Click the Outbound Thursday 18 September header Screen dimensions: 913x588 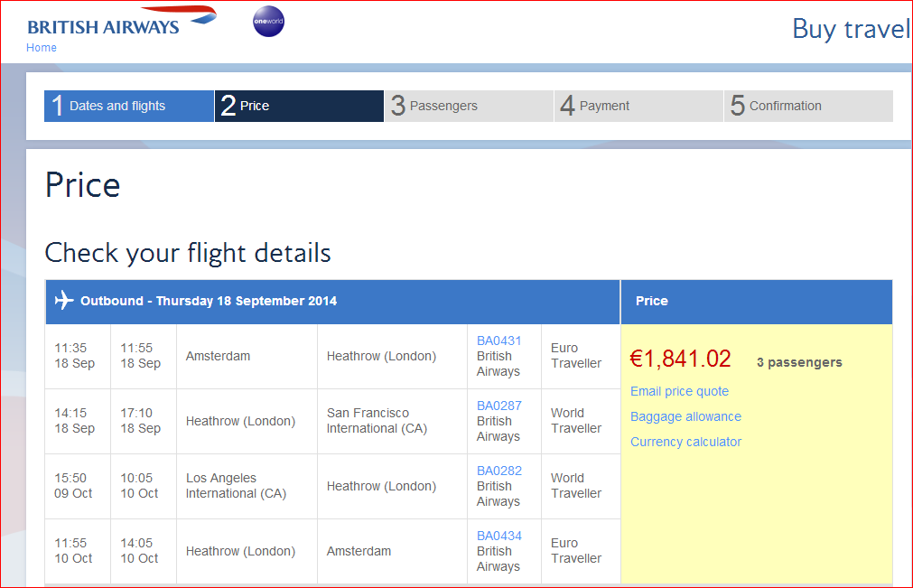pyautogui.click(x=209, y=301)
